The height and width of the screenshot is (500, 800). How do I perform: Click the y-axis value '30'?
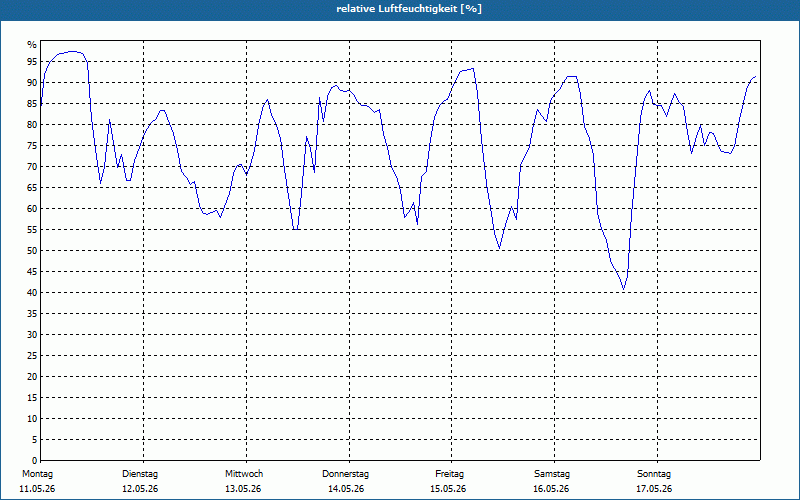32,335
